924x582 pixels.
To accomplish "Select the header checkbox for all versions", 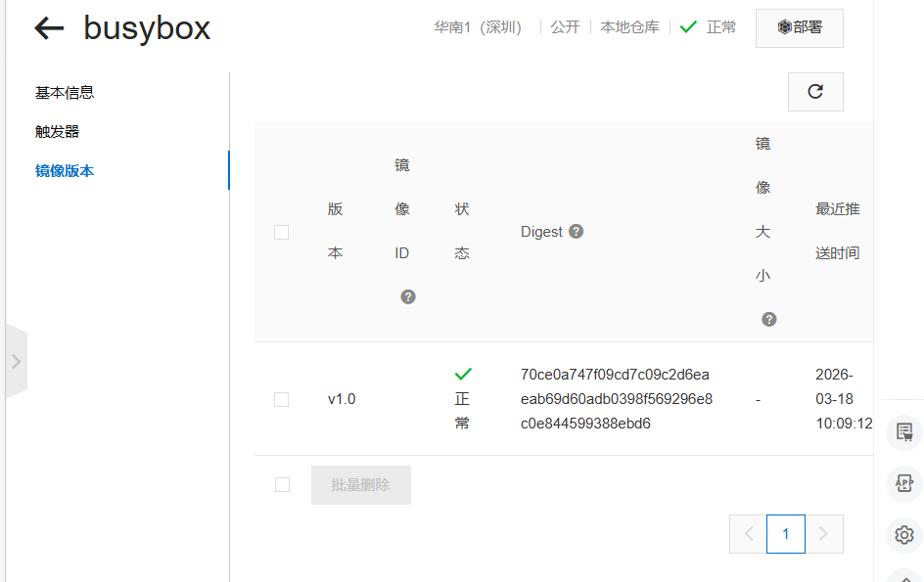I will (x=282, y=232).
